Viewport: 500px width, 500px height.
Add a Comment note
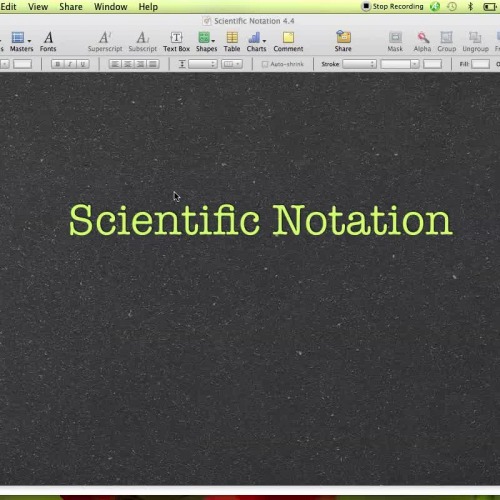point(288,41)
